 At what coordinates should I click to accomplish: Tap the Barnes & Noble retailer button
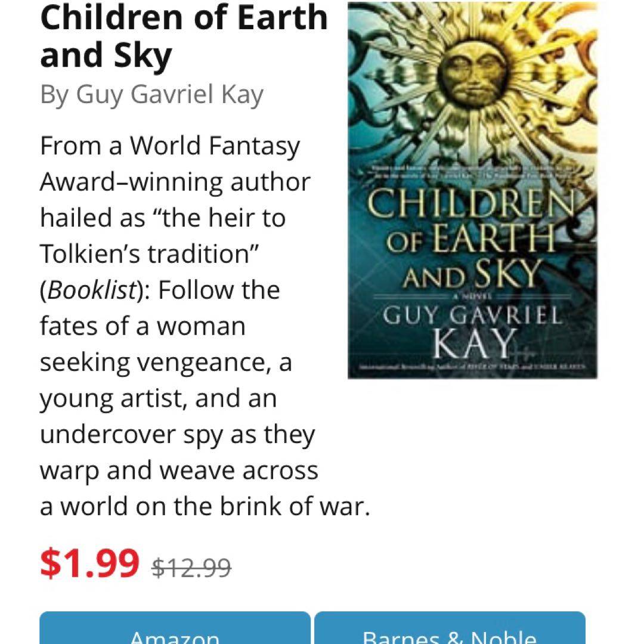point(450,632)
